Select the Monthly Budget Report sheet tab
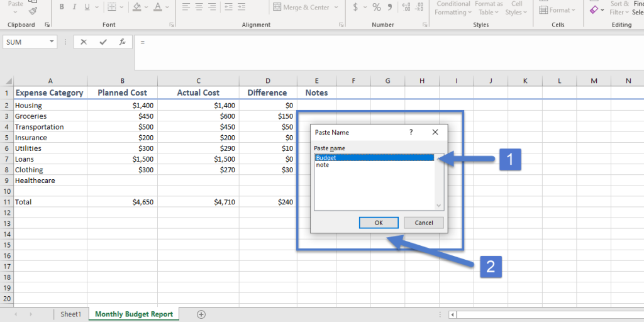 134,314
